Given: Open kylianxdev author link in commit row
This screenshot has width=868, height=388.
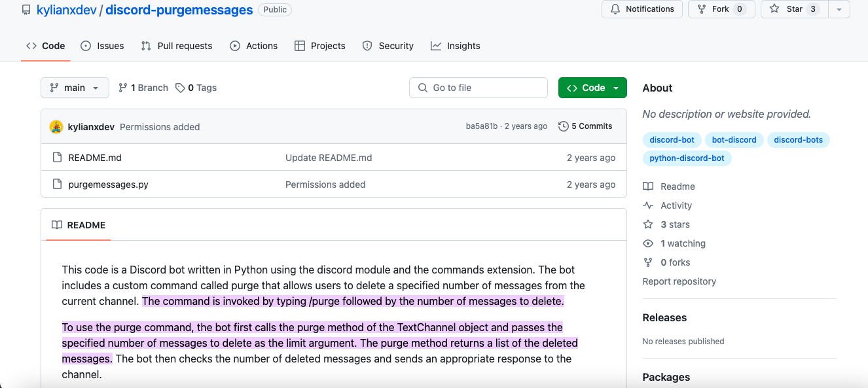Looking at the screenshot, I should coord(91,127).
